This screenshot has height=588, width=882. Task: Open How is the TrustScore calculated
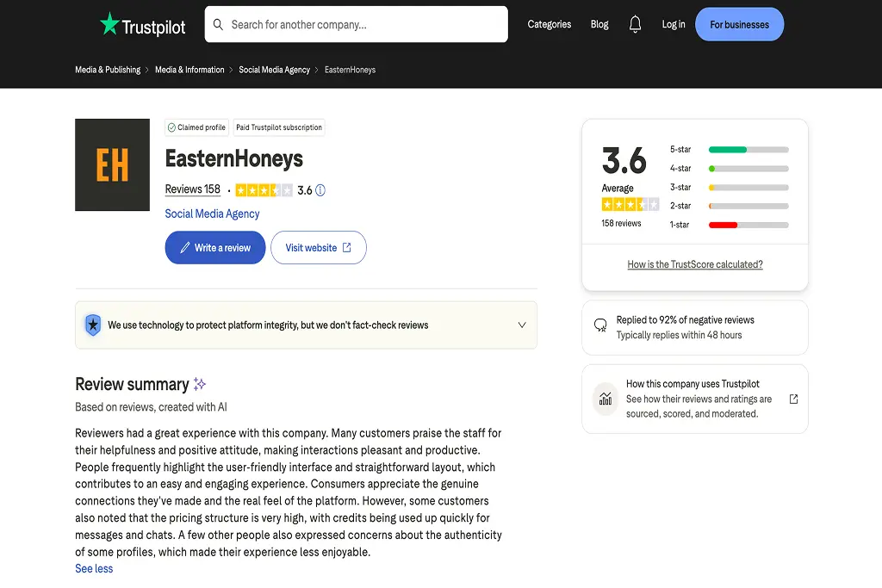click(x=694, y=264)
